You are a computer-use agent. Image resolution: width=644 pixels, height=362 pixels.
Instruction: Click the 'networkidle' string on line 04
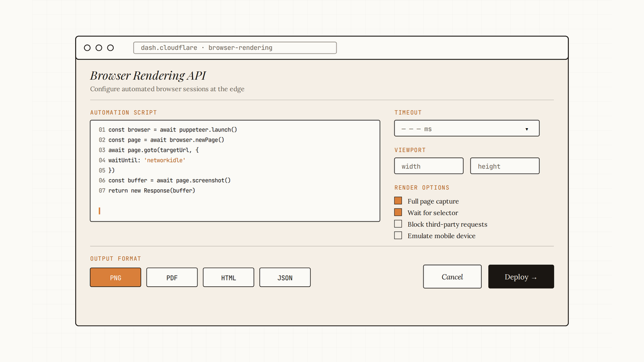165,160
